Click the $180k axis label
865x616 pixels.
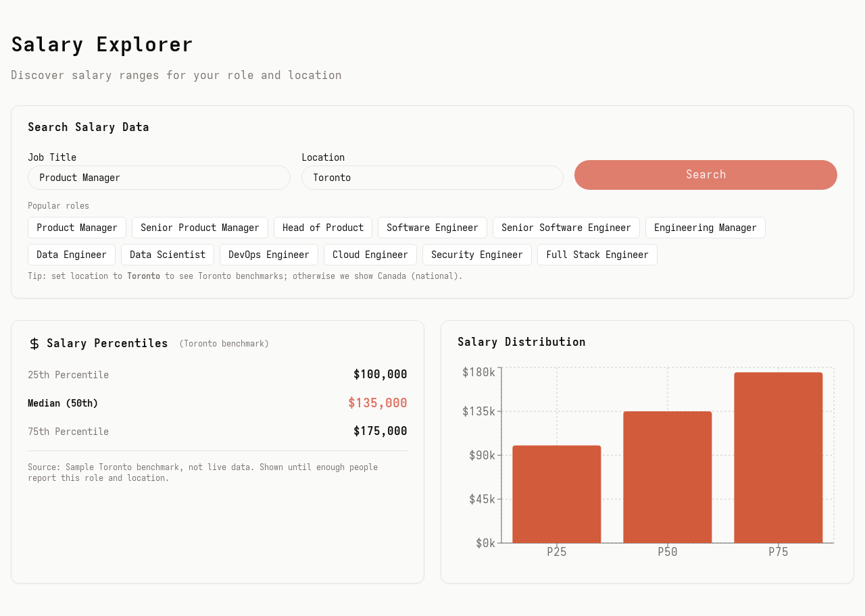pos(479,372)
